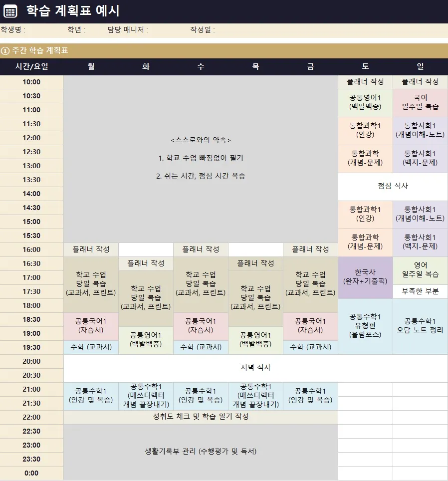Image resolution: width=448 pixels, height=481 pixels.
Task: Click 수학 (교과서) in the 금 column
Action: (311, 348)
